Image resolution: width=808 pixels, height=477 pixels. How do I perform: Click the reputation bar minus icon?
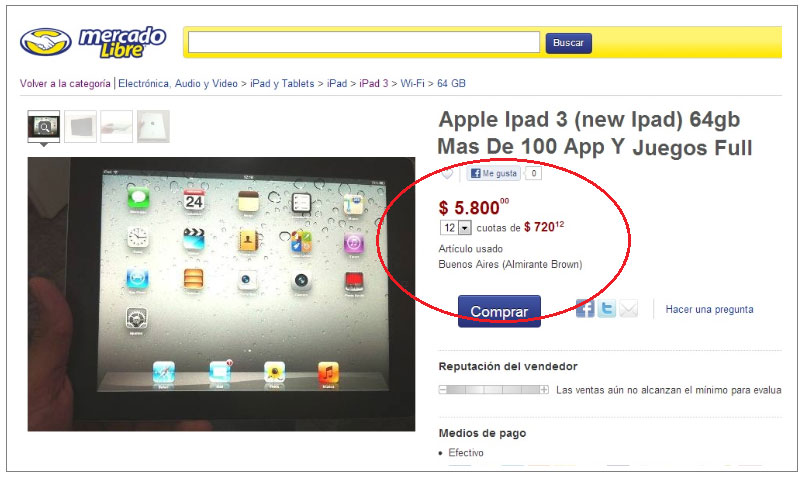tap(443, 390)
